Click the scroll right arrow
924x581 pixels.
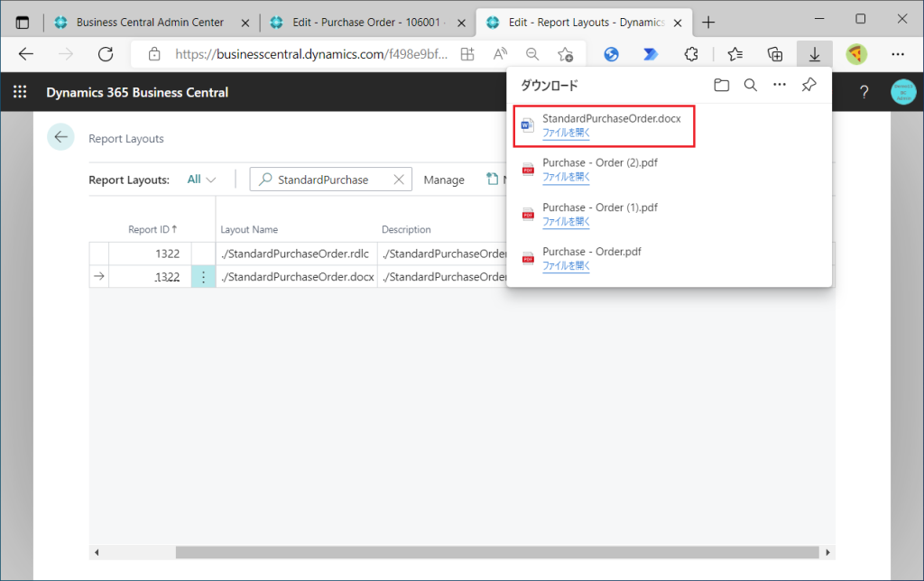(827, 552)
